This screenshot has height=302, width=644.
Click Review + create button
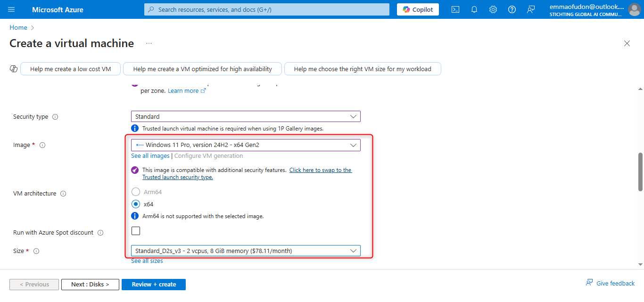(154, 285)
